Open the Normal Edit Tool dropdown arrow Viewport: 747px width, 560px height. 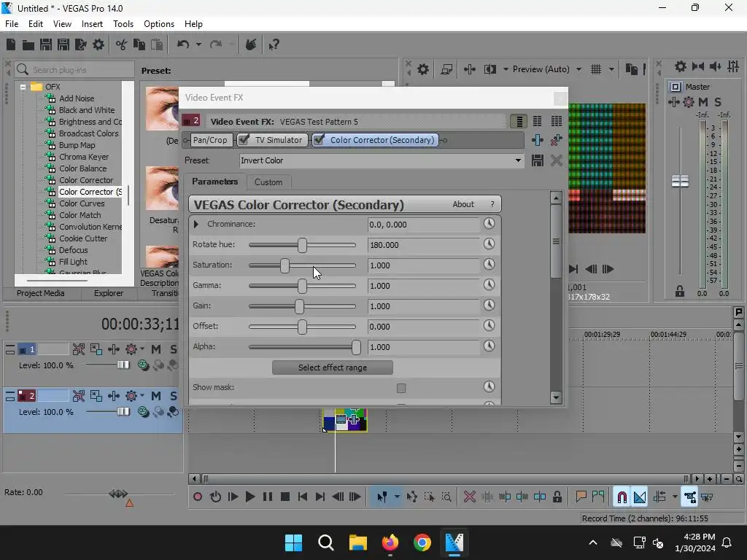pyautogui.click(x=397, y=497)
